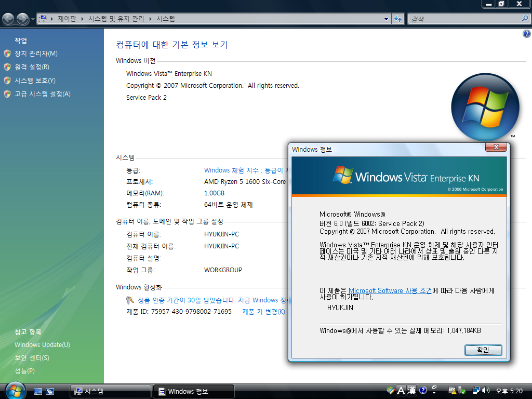The width and height of the screenshot is (532, 399).
Task: Click product ID 75957-430-9798002-71695
Action: pyautogui.click(x=191, y=312)
